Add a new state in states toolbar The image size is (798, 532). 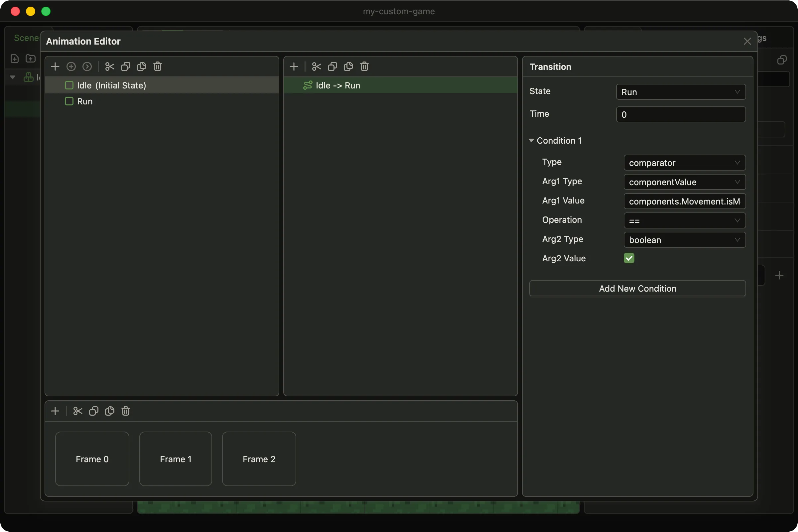click(55, 66)
